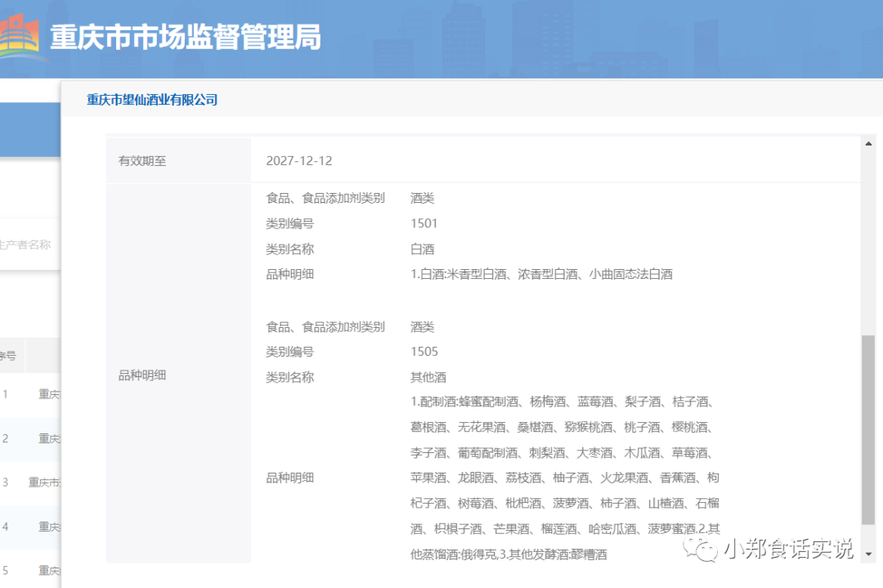Select background table row numbered 1

point(30,394)
